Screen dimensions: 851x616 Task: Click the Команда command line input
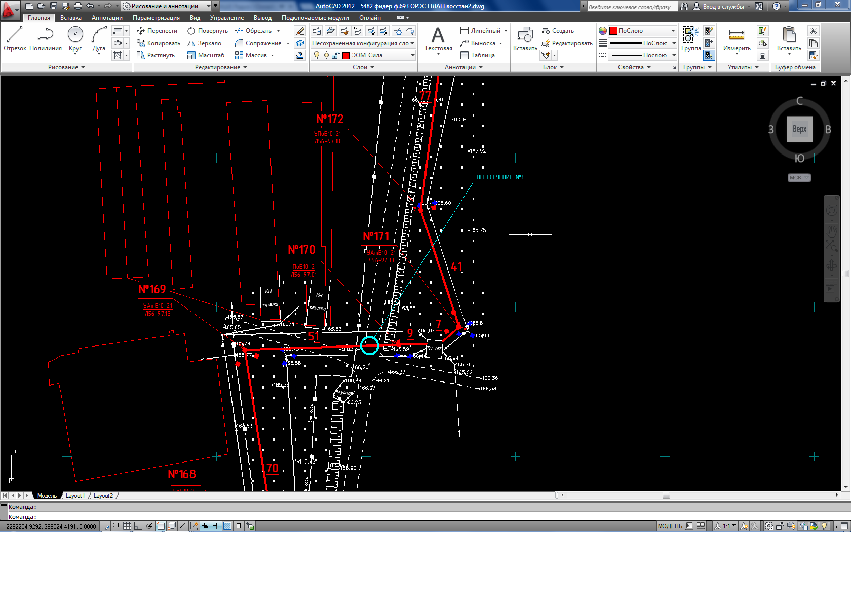point(425,517)
